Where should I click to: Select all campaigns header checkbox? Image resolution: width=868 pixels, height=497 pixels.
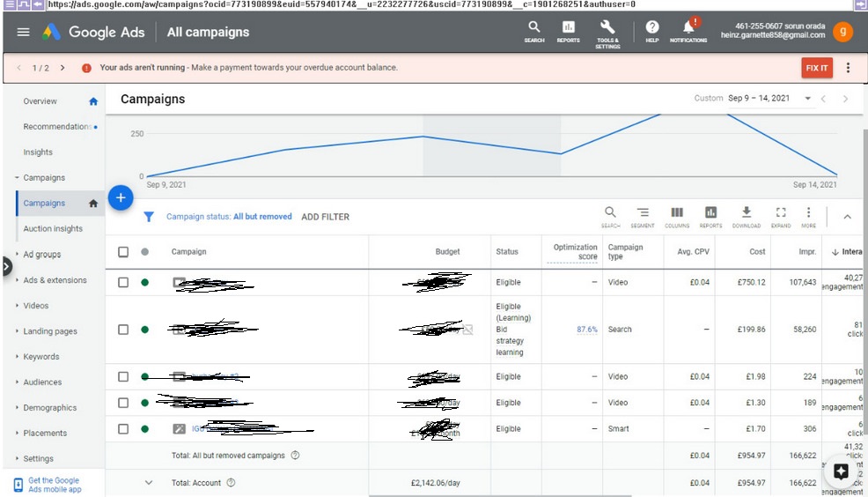(123, 251)
